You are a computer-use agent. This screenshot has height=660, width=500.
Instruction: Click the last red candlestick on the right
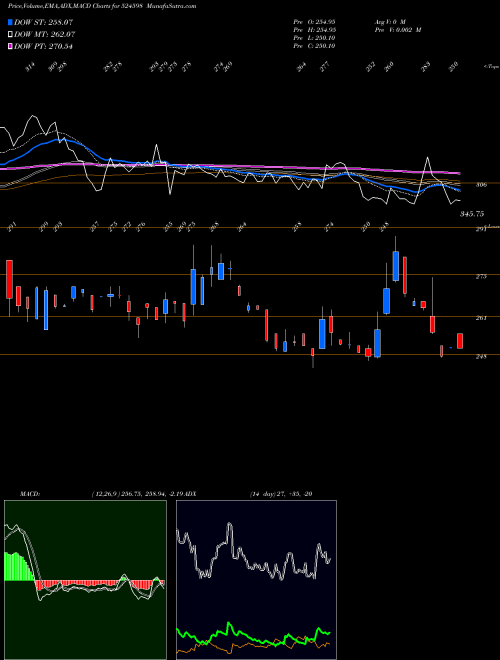click(x=460, y=341)
